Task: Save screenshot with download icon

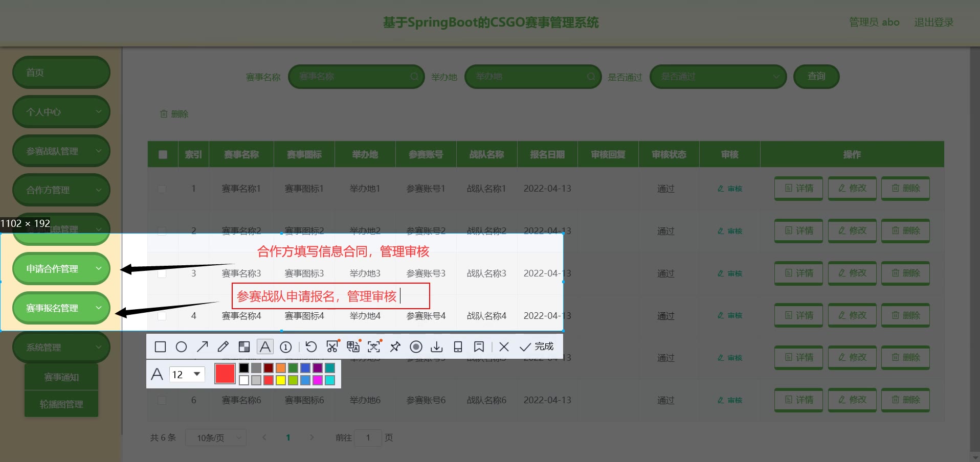Action: (x=437, y=347)
